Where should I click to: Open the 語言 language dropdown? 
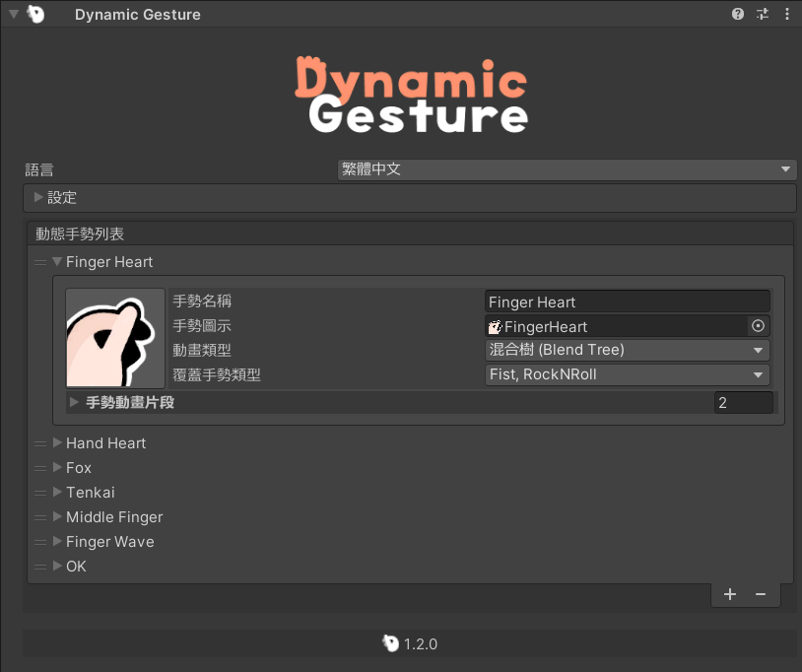click(x=566, y=169)
